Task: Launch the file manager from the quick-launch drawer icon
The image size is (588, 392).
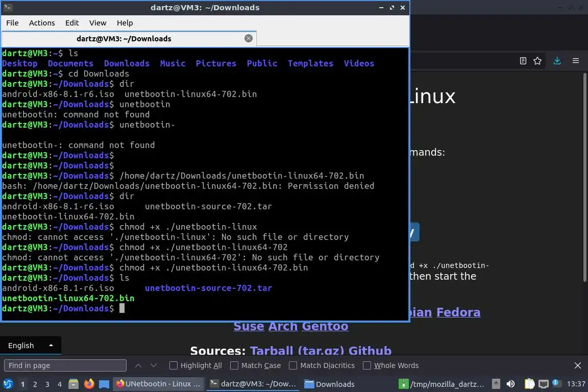Action: click(73, 384)
